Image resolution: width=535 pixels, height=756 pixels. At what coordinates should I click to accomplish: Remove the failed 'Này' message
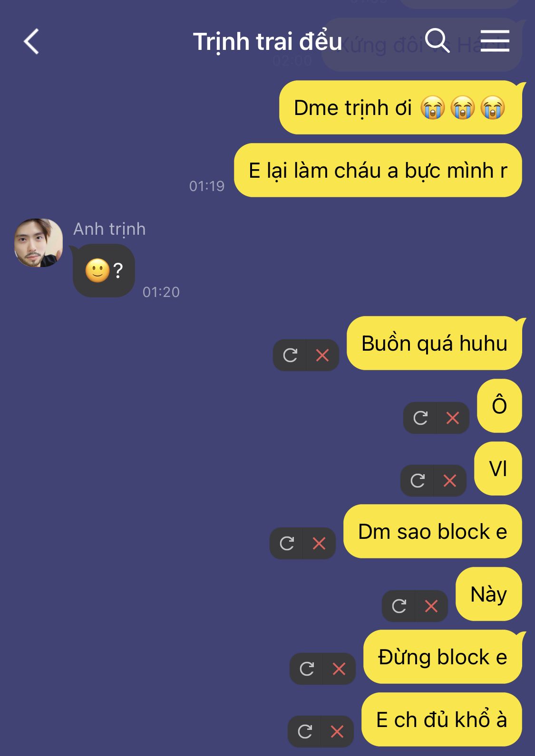click(x=431, y=606)
